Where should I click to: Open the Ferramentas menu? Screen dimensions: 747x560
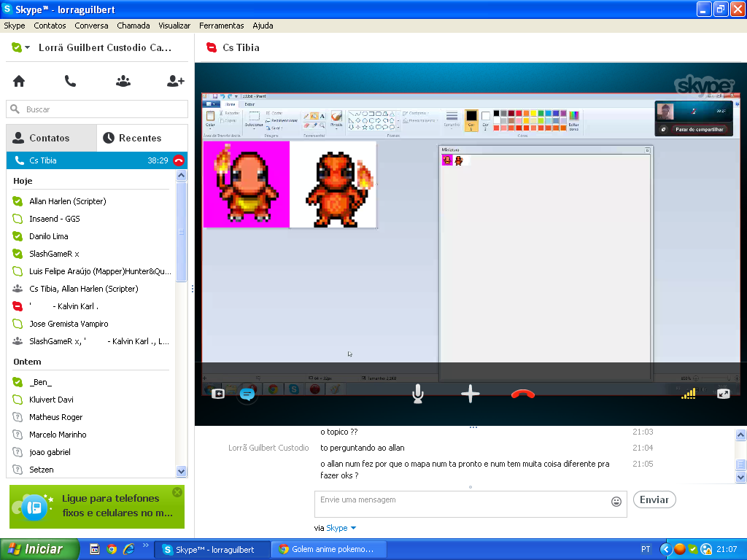pyautogui.click(x=222, y=26)
